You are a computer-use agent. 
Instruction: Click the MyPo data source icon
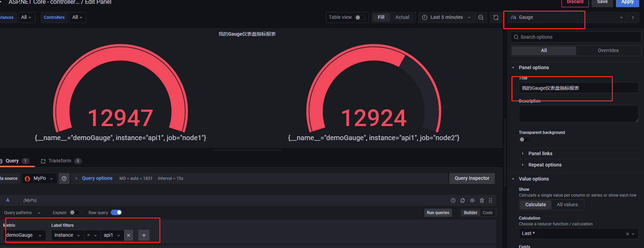[x=27, y=178]
